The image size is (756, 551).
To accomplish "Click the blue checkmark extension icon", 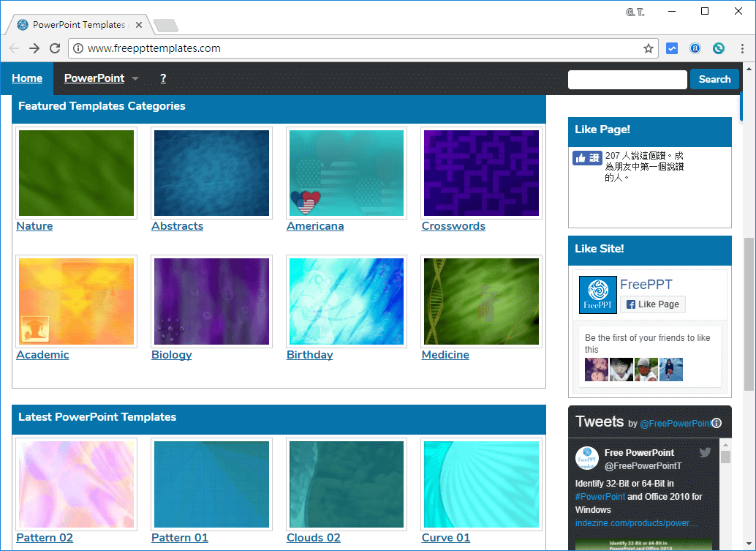I will [x=672, y=48].
